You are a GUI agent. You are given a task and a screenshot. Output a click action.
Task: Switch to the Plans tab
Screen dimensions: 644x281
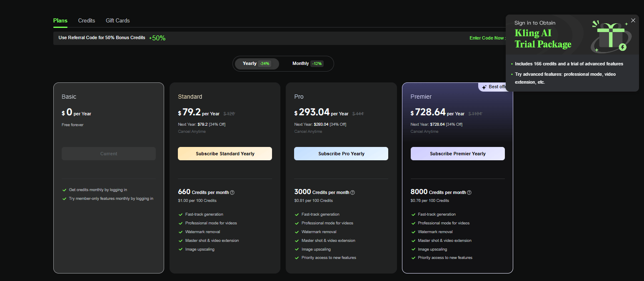[x=60, y=20]
